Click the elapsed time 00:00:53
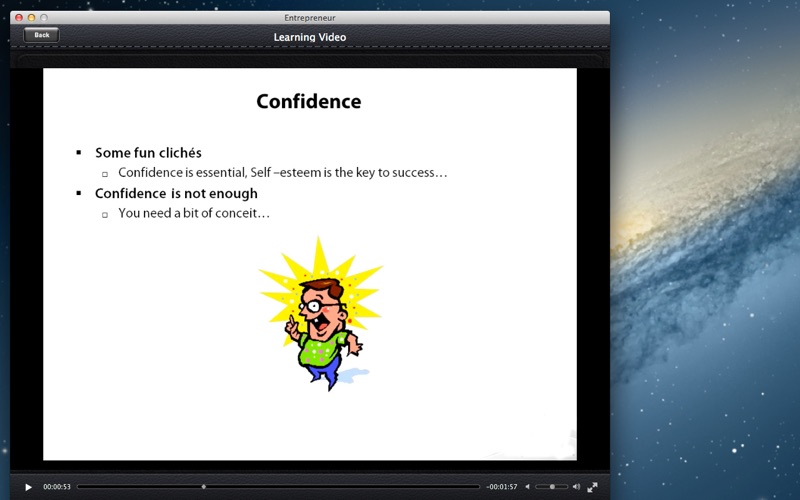The height and width of the screenshot is (500, 800). pos(57,487)
